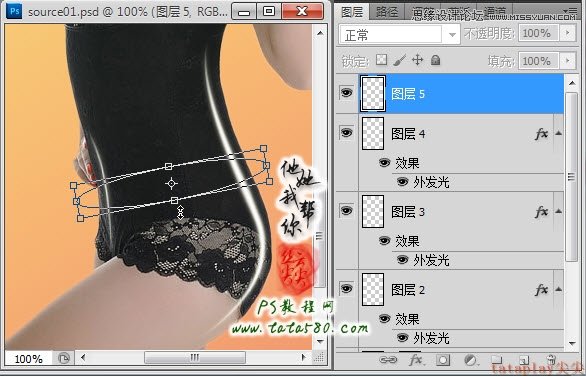Toggle visibility of 图层 3
The image size is (586, 376).
click(346, 210)
